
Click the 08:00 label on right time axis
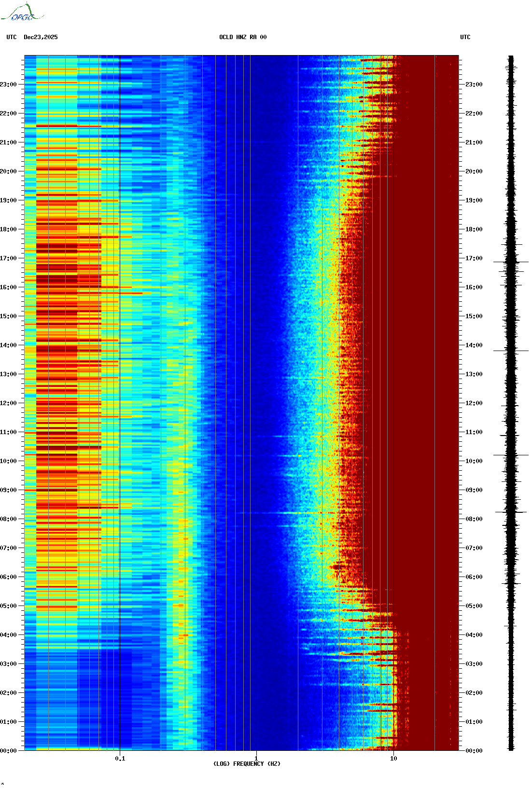(474, 519)
